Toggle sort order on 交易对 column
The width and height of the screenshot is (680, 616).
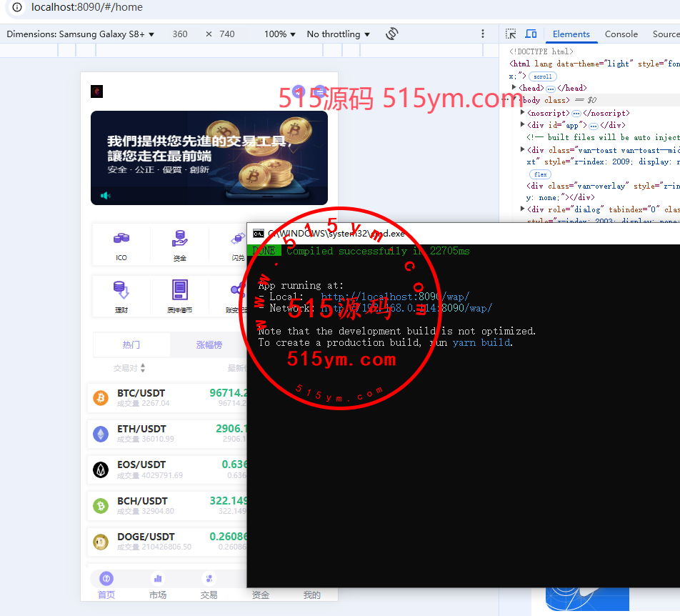[x=143, y=368]
